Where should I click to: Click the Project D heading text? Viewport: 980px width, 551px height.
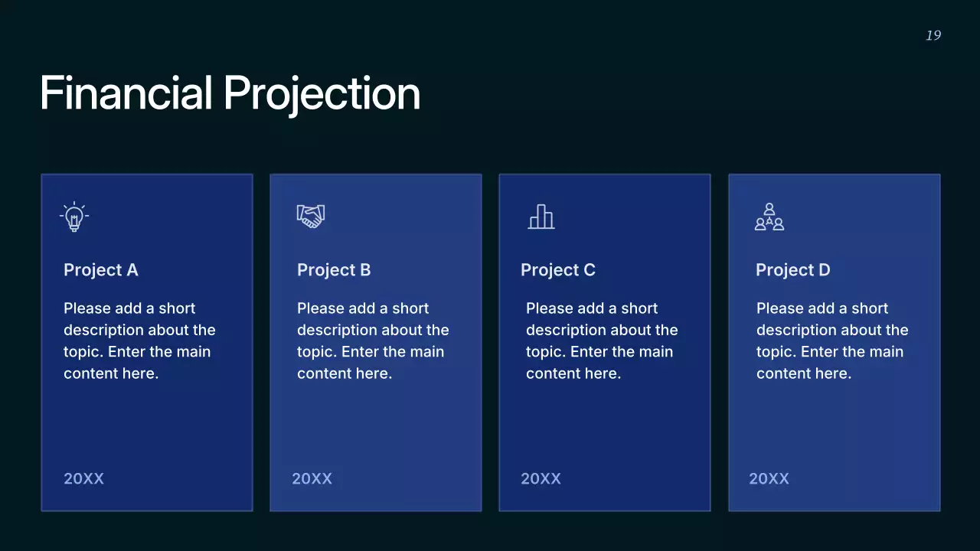pyautogui.click(x=793, y=270)
